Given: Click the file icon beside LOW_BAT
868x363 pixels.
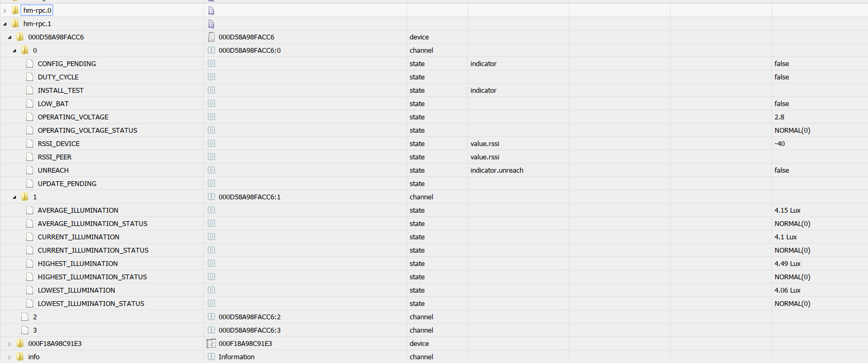Looking at the screenshot, I should click(x=30, y=103).
